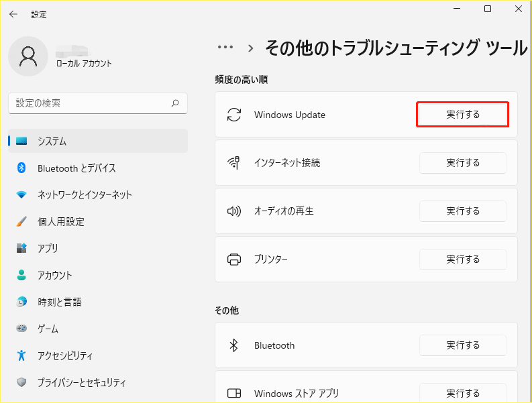
Task: Click the accessibility figure icon
Action: pyautogui.click(x=21, y=356)
